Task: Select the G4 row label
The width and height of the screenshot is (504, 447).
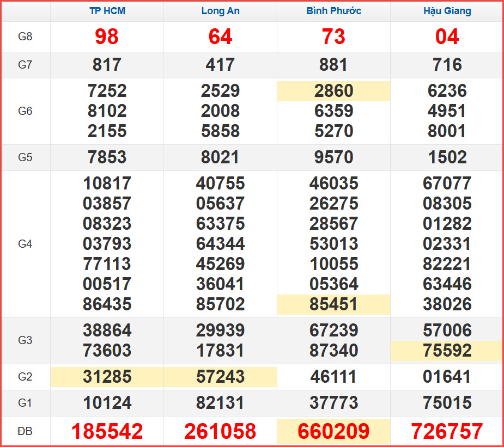Action: (x=25, y=244)
